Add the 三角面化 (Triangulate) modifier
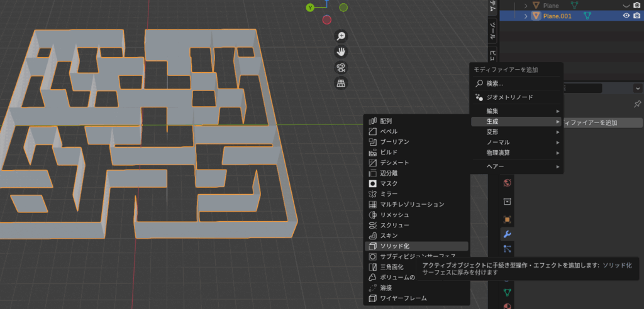 tap(391, 267)
